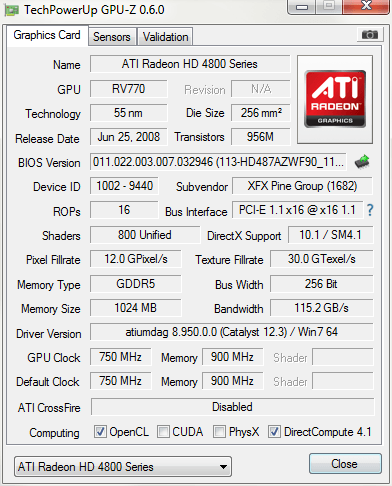Image resolution: width=392 pixels, height=486 pixels.
Task: Click the ATI CrossFire Disabled field
Action: 232,407
